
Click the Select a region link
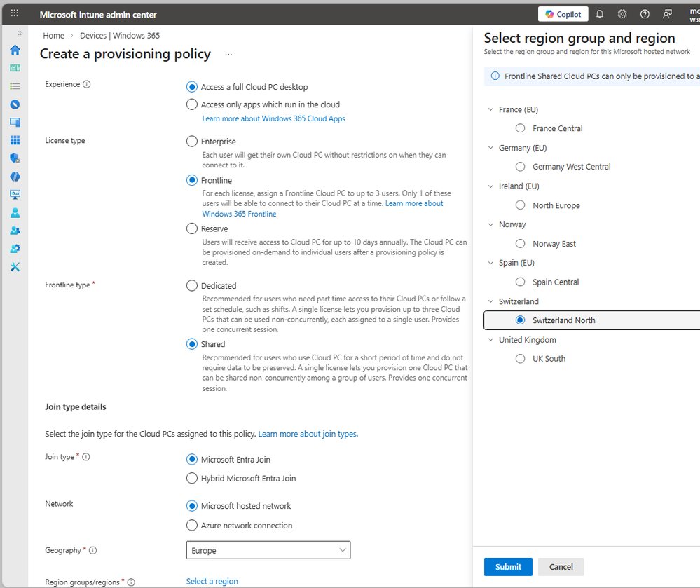[x=212, y=582]
